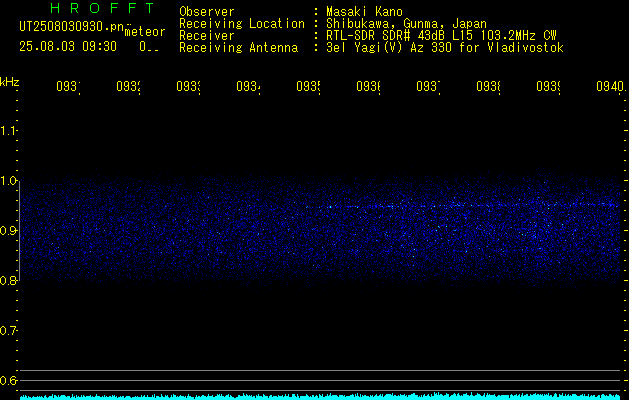Click the 3el Yagi antenna description
The height and width of the screenshot is (400, 629).
(x=445, y=48)
